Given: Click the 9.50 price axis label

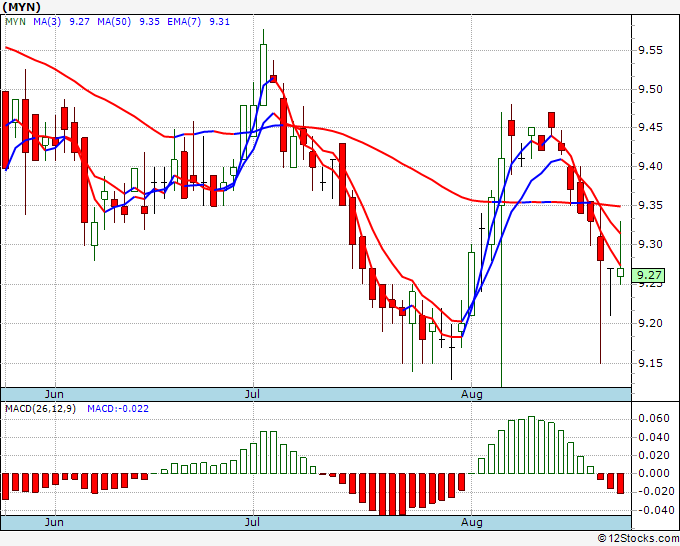Looking at the screenshot, I should pyautogui.click(x=651, y=89).
